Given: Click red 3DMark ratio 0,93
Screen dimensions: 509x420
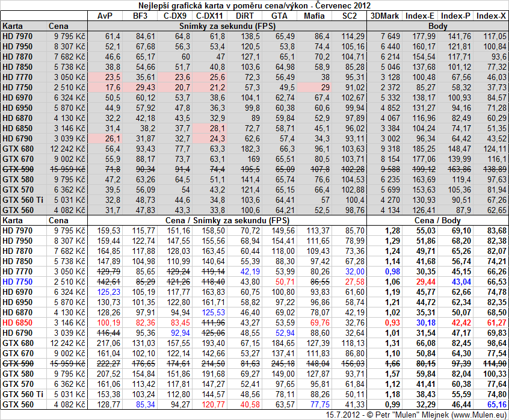Looking at the screenshot, I should 393,323.
